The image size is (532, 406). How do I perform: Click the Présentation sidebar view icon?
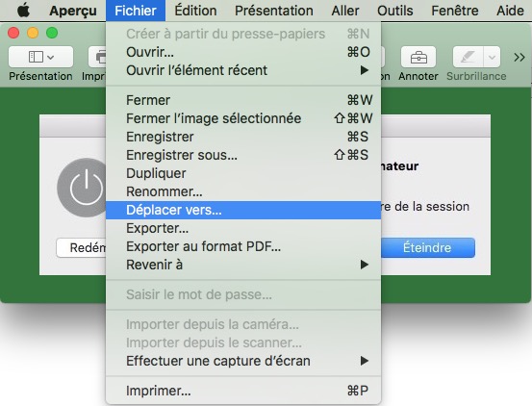[x=40, y=57]
